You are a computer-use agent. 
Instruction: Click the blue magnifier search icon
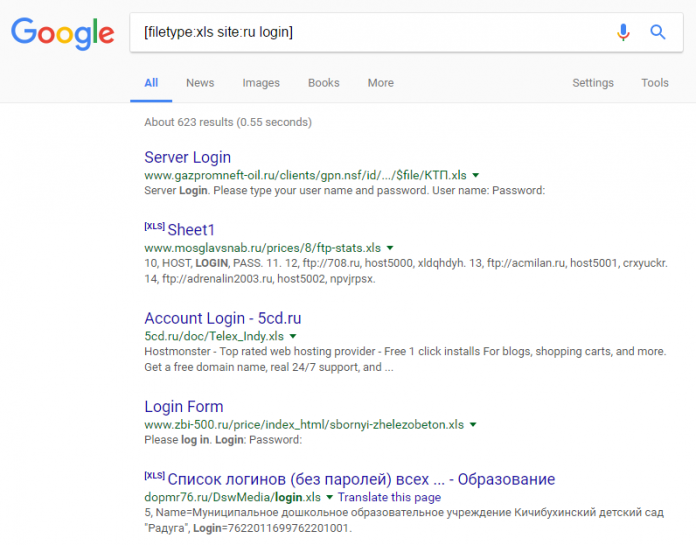click(657, 32)
